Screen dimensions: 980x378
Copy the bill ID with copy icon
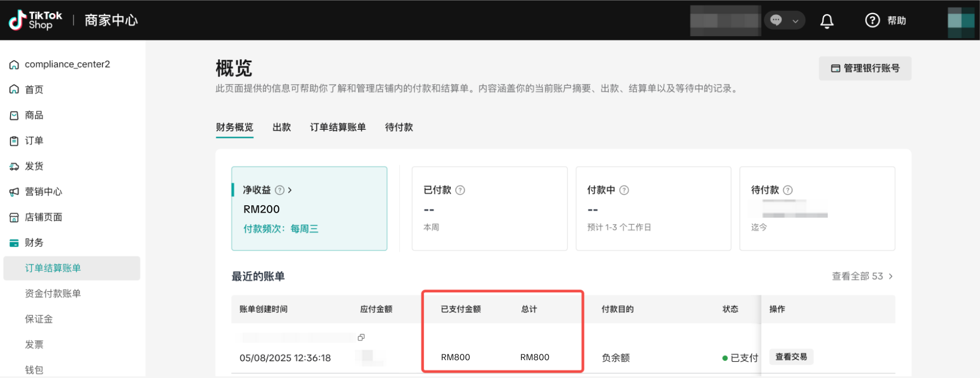pos(361,338)
